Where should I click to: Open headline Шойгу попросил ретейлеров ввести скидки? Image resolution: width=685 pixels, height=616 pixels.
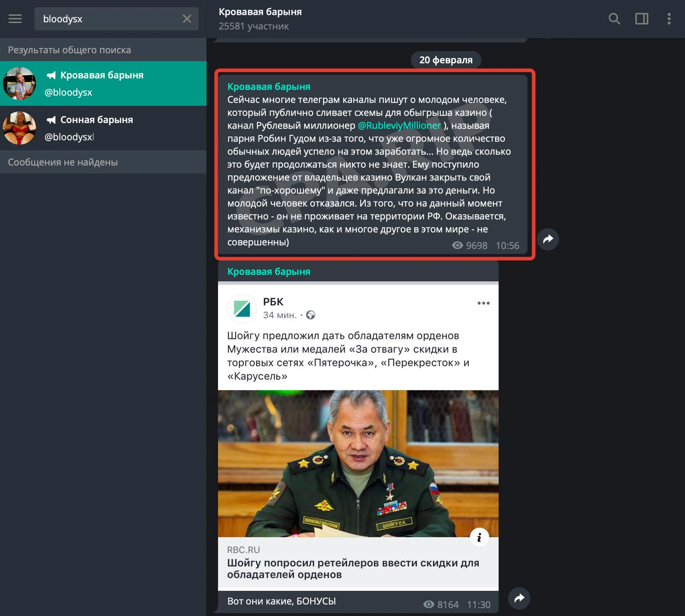point(353,569)
